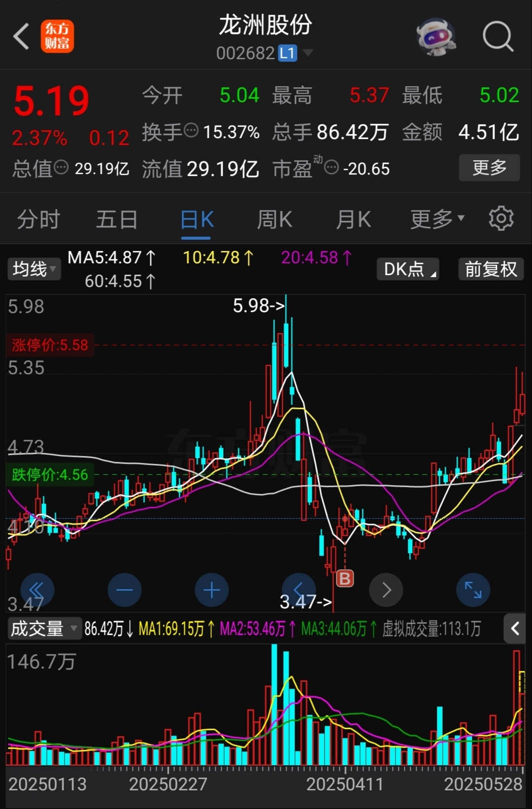Tap the stock name 龙洲股份
Screen dimensions: 532x809
click(266, 25)
